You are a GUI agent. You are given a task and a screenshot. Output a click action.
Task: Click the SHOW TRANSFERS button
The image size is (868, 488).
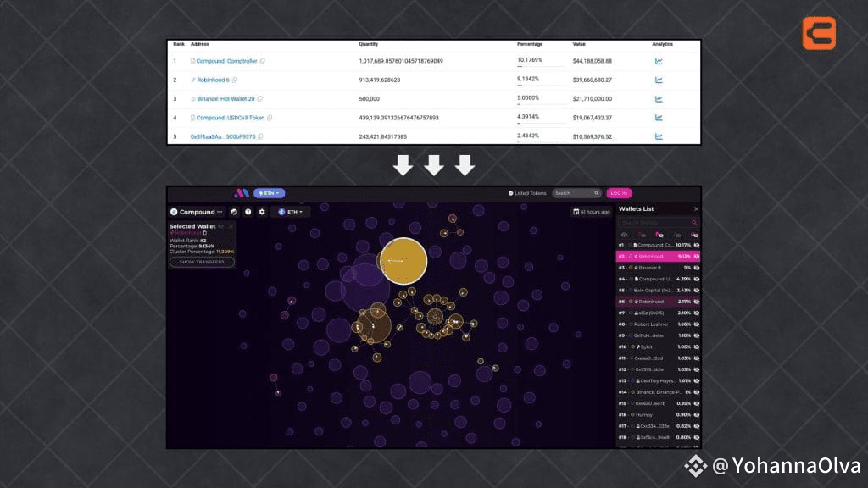(202, 262)
